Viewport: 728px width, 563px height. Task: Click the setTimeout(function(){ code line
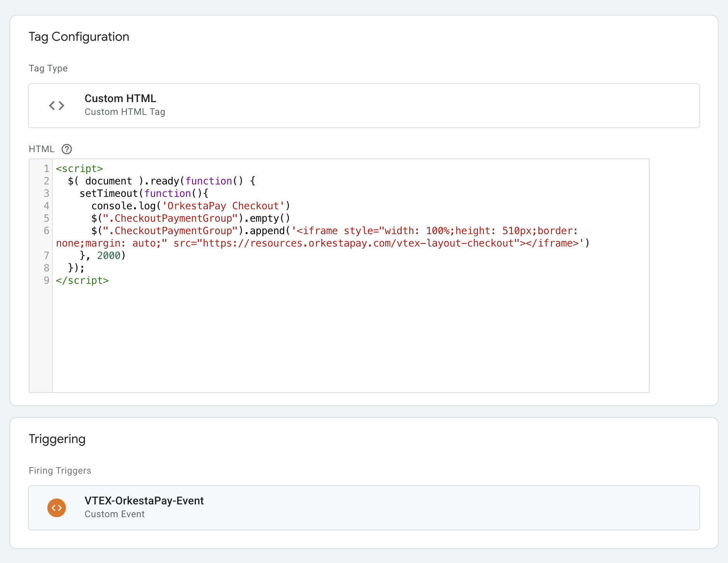click(144, 193)
